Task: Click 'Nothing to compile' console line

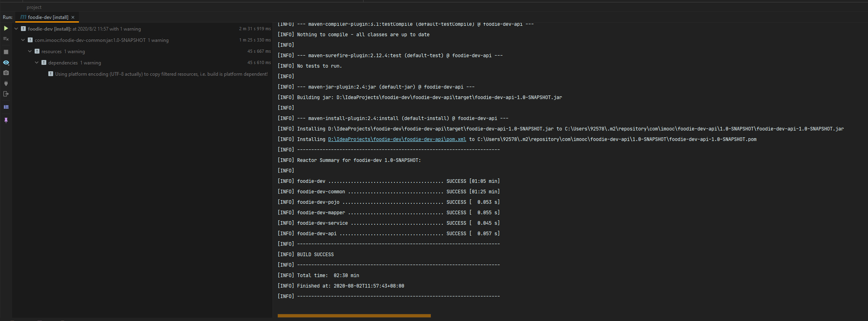Action: click(353, 35)
